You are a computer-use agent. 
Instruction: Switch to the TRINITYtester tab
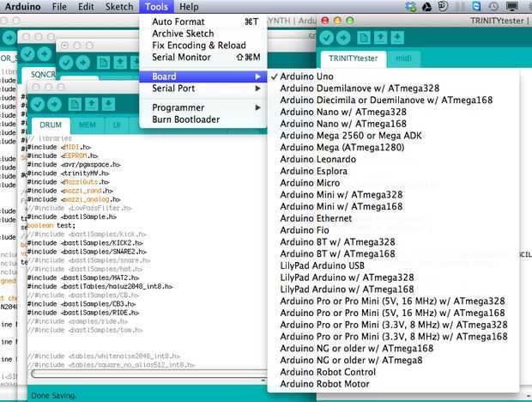point(354,58)
